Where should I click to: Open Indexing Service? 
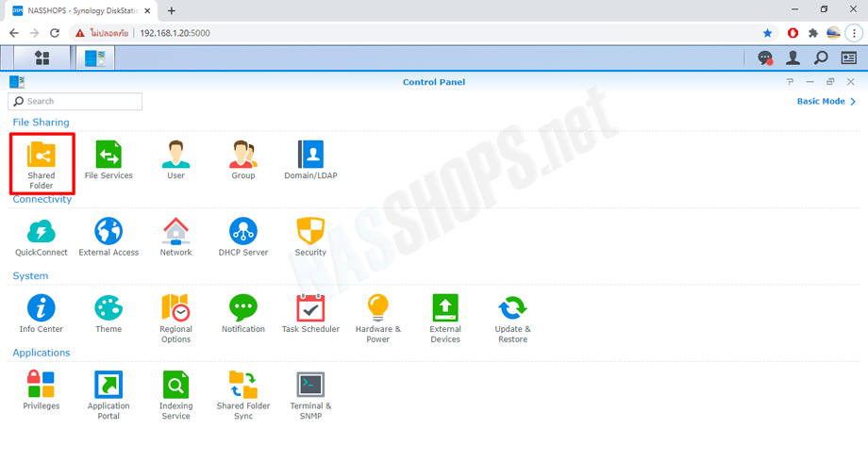click(176, 396)
